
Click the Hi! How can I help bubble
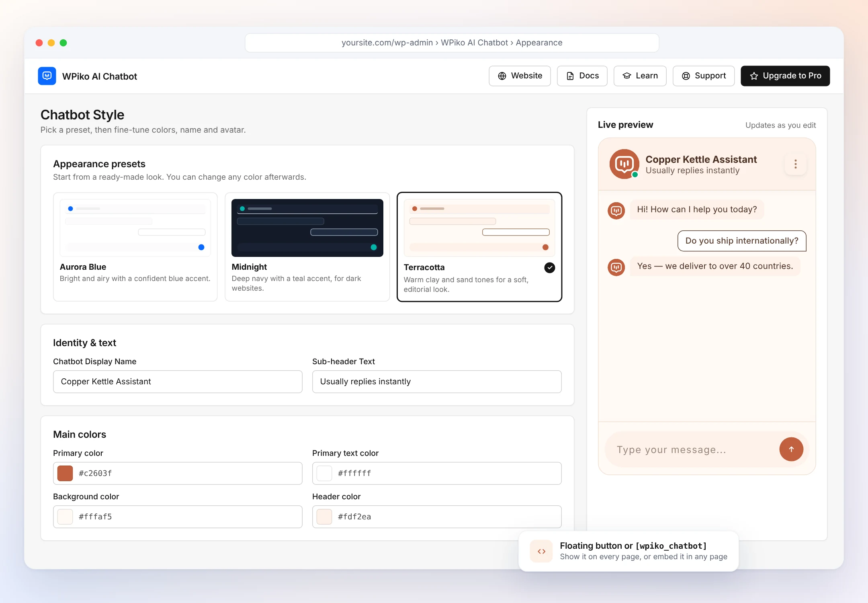697,209
